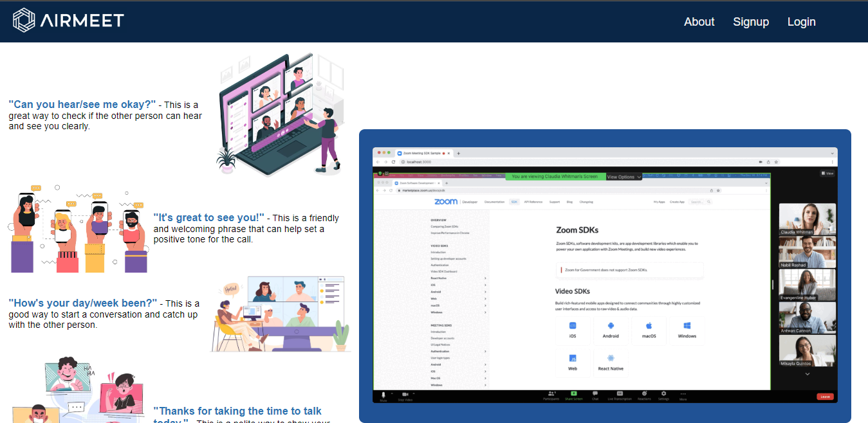
Task: Click Video SDK Dashboard sidebar link
Action: [x=444, y=271]
